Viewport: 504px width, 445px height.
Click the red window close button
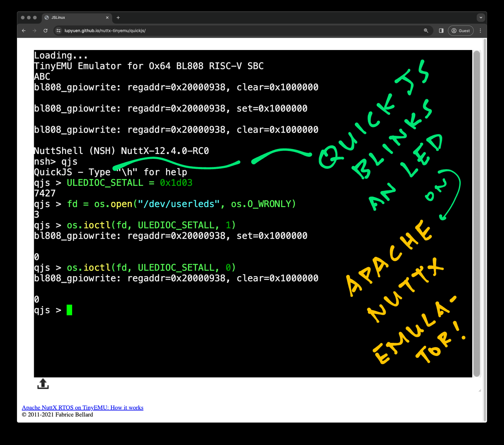pyautogui.click(x=23, y=17)
